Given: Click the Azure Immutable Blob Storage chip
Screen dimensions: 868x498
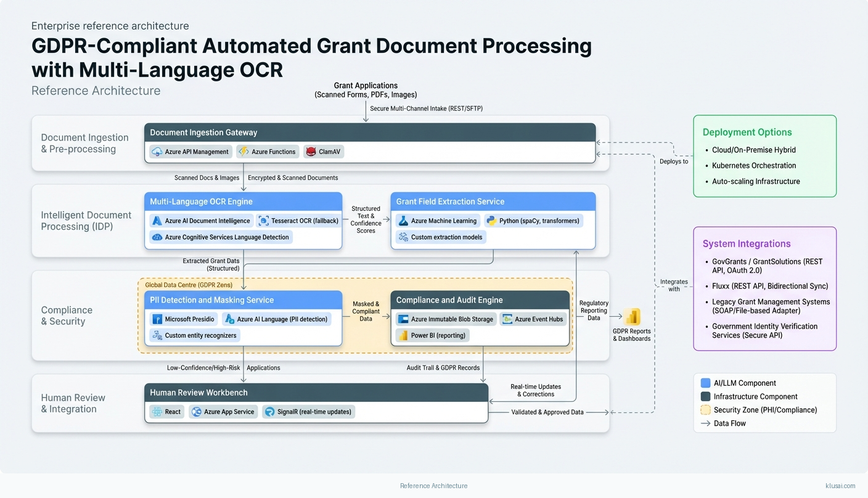Looking at the screenshot, I should 446,319.
